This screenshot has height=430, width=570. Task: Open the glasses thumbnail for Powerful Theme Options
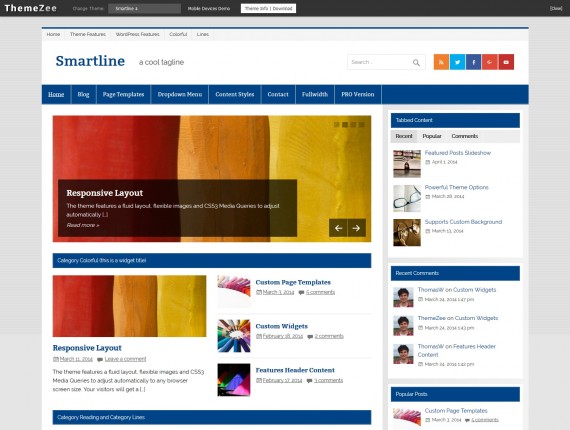point(407,198)
